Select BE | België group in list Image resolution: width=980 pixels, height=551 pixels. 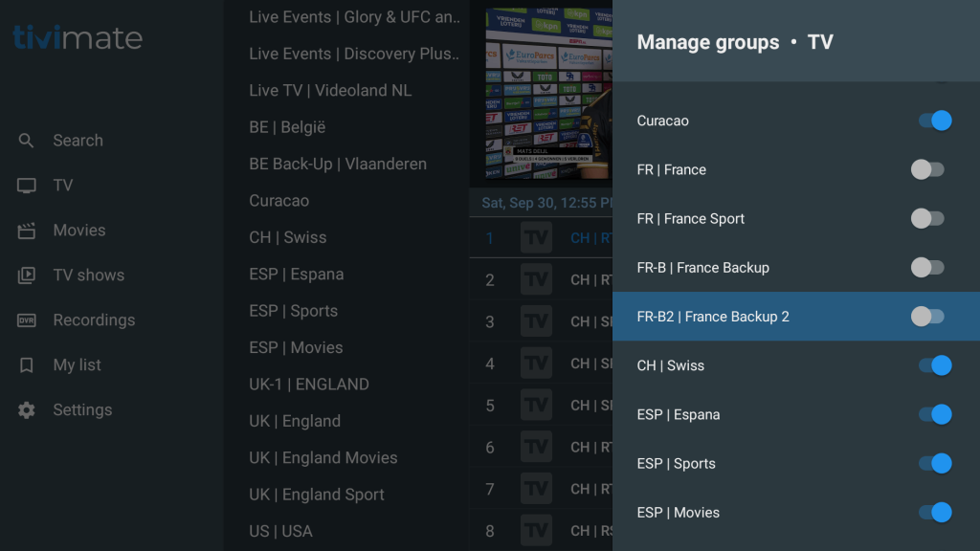click(287, 127)
